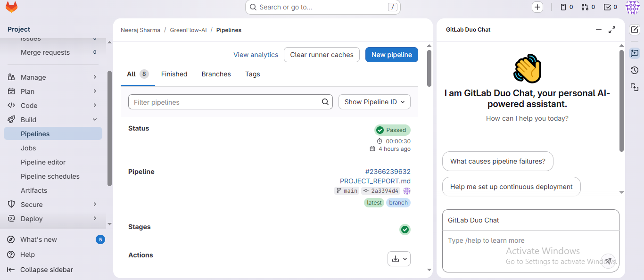
Task: Open pipeline #2366239632 link
Action: [388, 172]
